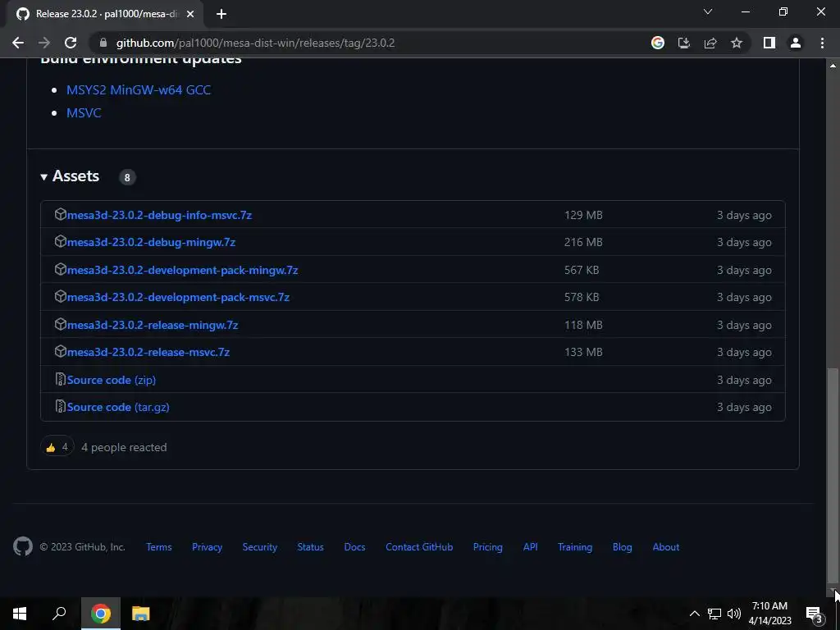Open the Training footer link
840x630 pixels.
coord(575,547)
